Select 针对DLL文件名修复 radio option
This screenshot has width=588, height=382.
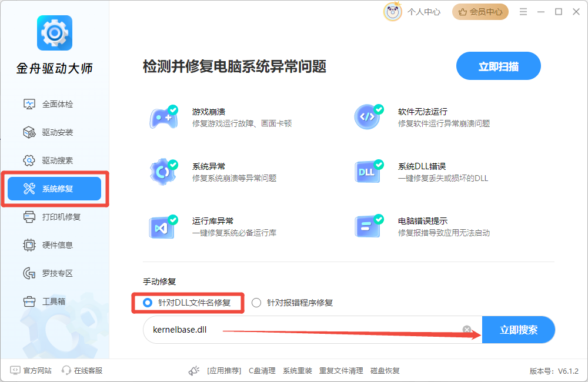[x=187, y=303]
